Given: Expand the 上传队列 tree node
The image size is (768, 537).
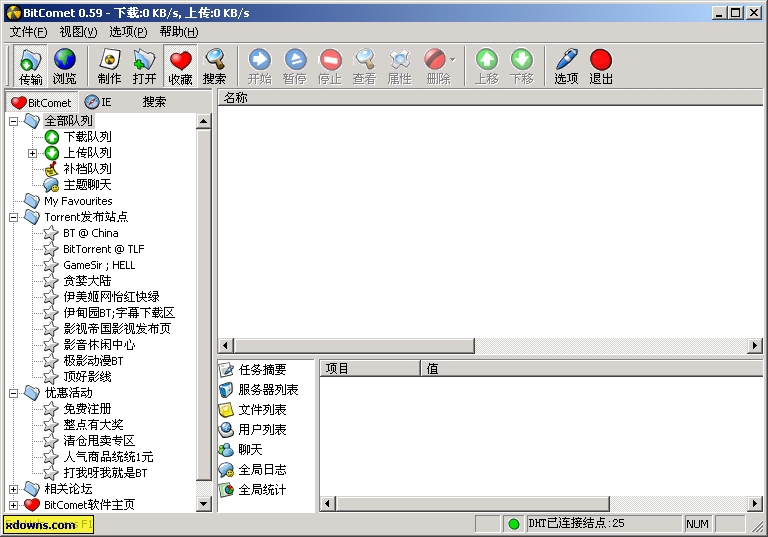Looking at the screenshot, I should tap(32, 153).
